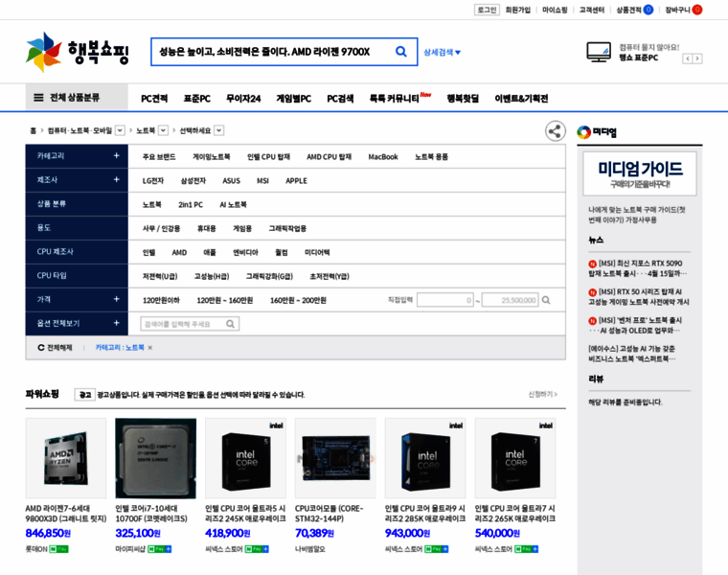728x575 pixels.
Task: Click the option search magnifier icon
Action: tap(230, 324)
